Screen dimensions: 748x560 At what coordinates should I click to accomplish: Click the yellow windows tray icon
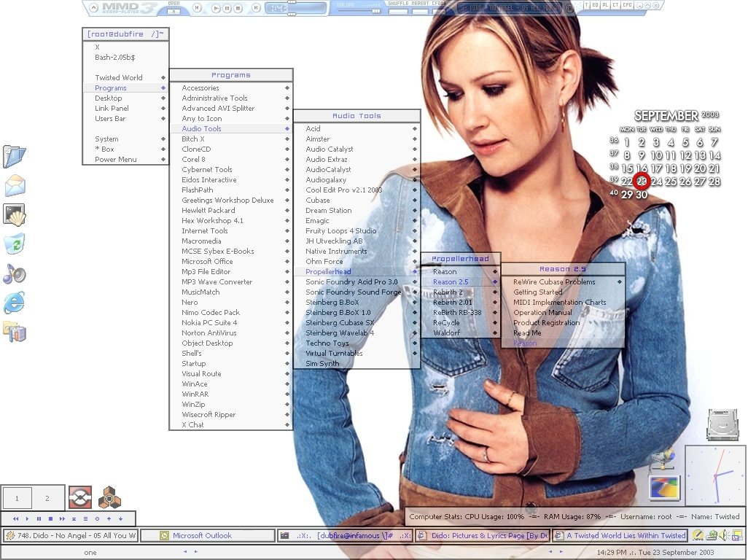pos(736,535)
